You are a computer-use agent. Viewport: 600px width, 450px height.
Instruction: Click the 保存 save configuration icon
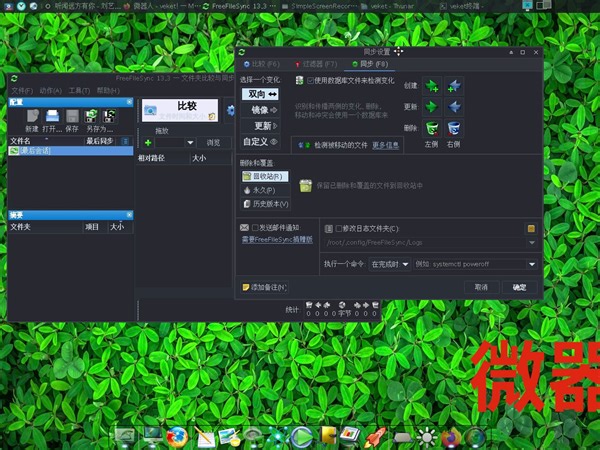point(72,116)
